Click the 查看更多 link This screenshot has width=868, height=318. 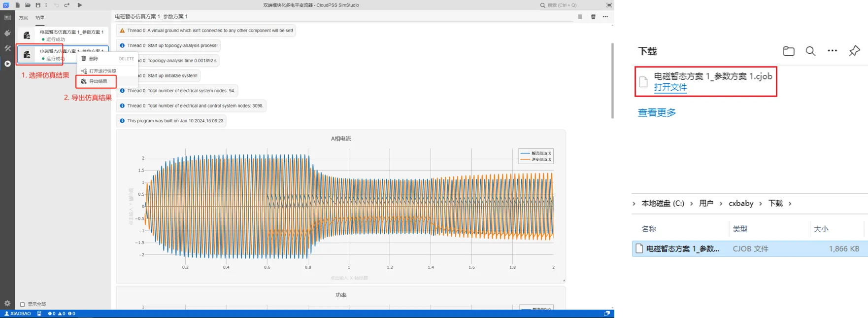657,112
